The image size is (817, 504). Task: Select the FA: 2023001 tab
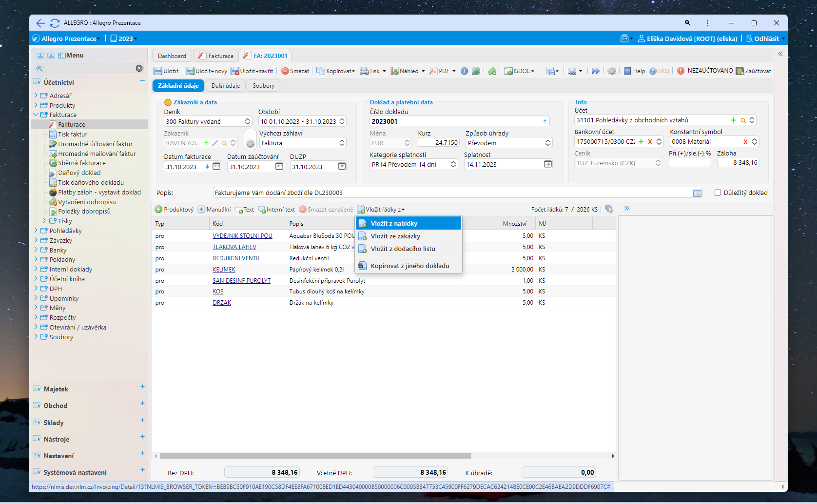(266, 56)
